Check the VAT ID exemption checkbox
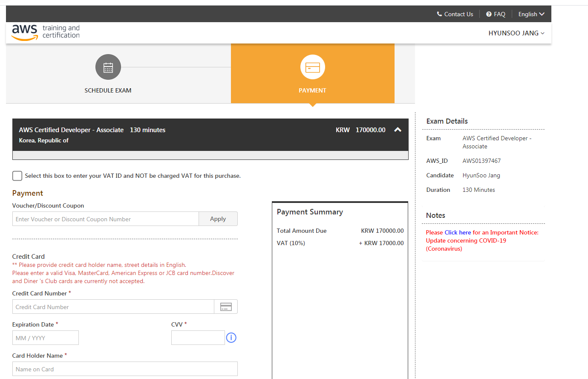 (17, 176)
